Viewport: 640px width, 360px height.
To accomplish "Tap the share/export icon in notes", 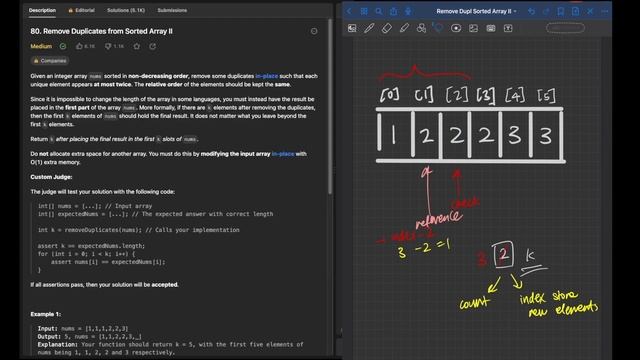I will point(393,11).
